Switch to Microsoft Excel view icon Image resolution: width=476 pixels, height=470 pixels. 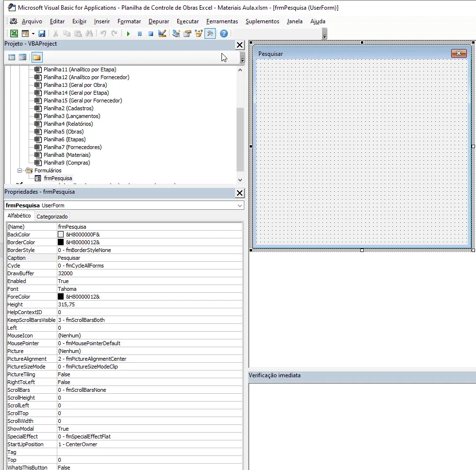tap(14, 34)
